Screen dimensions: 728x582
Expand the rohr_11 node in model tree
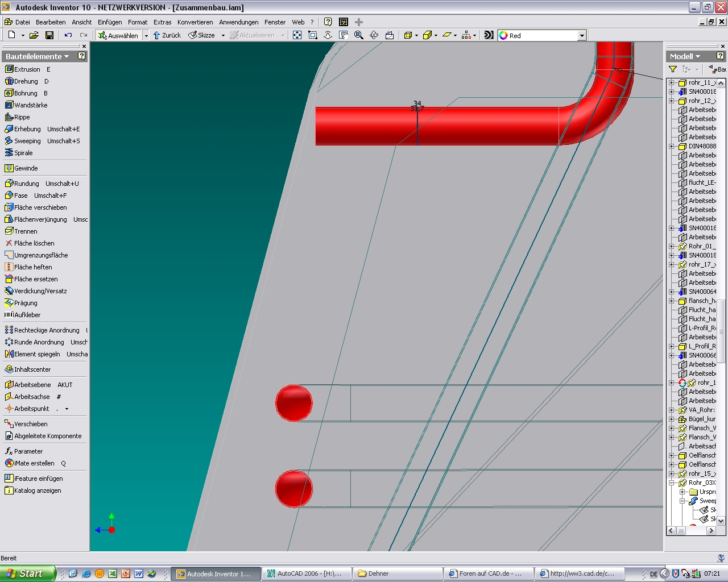[672, 82]
